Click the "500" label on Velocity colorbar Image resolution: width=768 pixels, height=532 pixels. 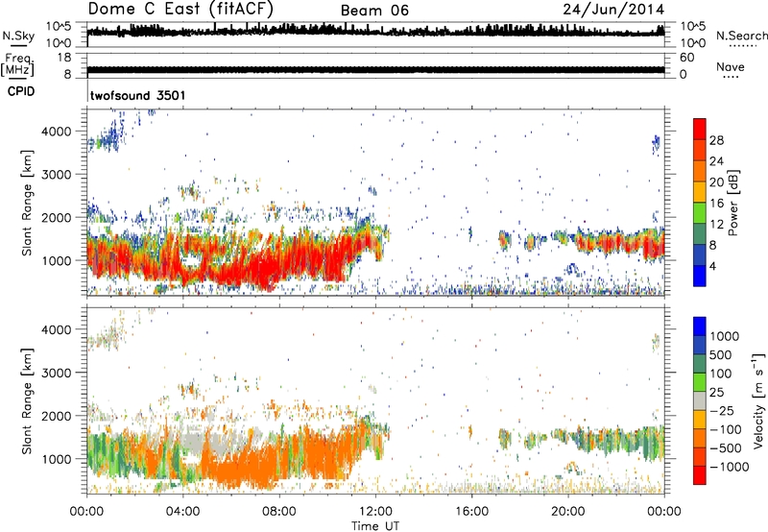pos(723,355)
